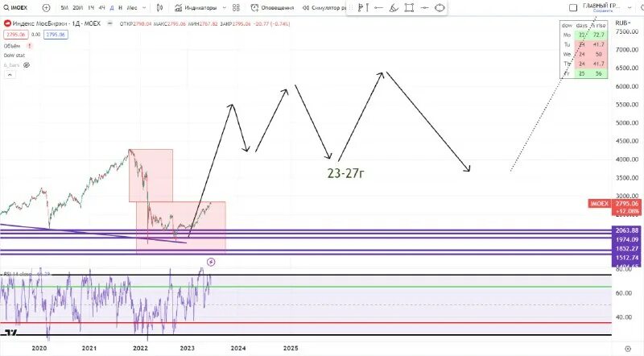Viewport: 644px width, 356px height.
Task: Open chart settings gear icon
Action: coord(628,349)
